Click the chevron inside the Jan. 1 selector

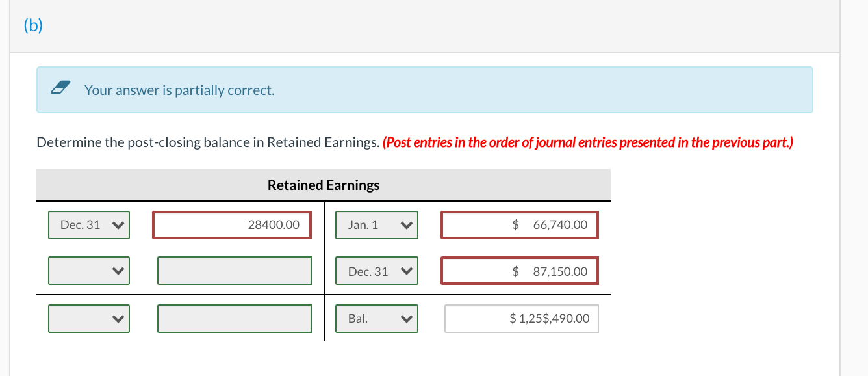click(405, 224)
